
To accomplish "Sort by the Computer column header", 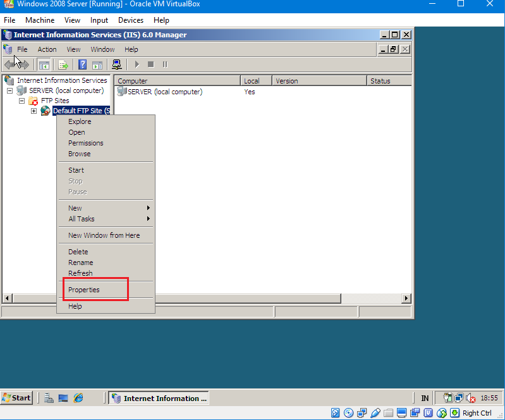I will [178, 81].
